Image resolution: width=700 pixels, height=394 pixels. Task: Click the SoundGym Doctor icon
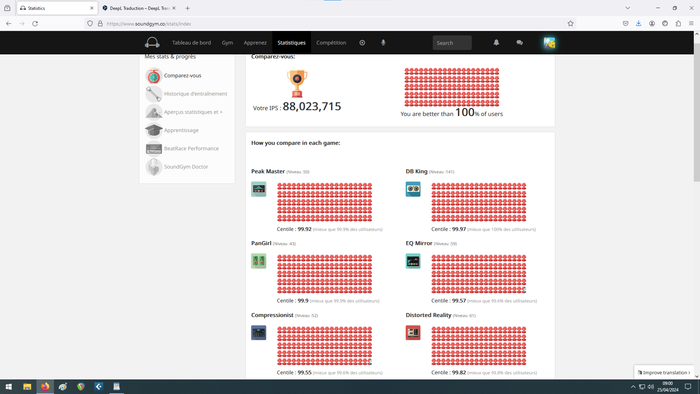pos(154,167)
